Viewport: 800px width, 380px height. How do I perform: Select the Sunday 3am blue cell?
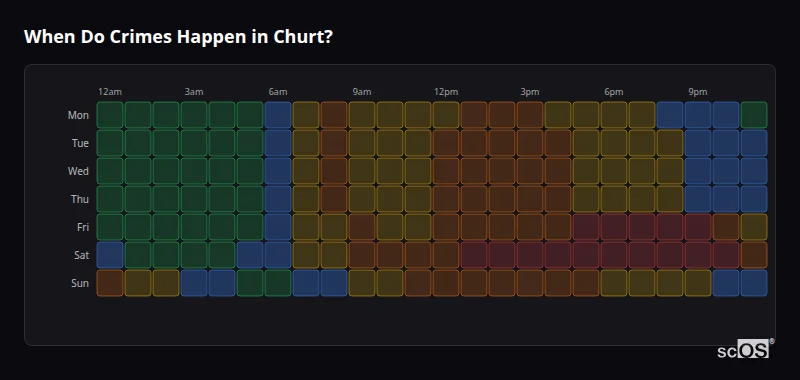[x=194, y=283]
